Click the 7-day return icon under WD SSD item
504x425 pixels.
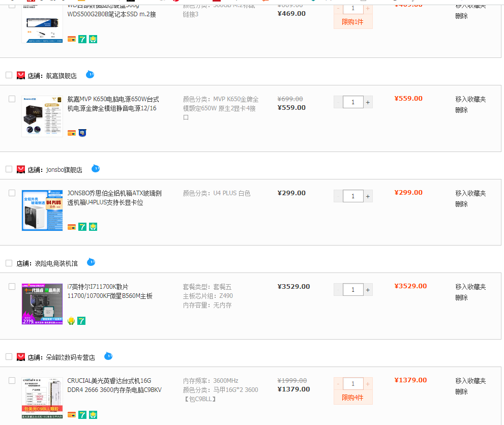click(82, 39)
